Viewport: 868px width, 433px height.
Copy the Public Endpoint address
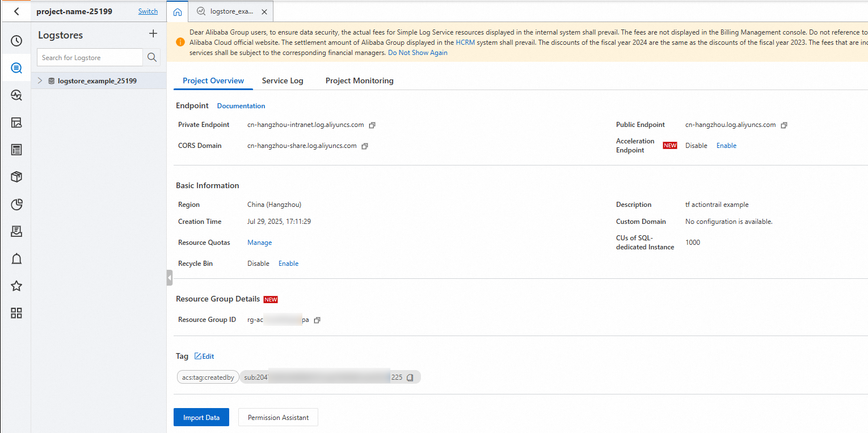click(784, 125)
